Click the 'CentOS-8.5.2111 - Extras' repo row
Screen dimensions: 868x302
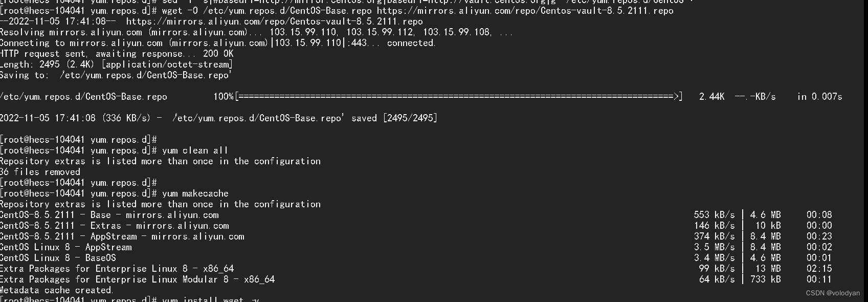[x=416, y=226]
